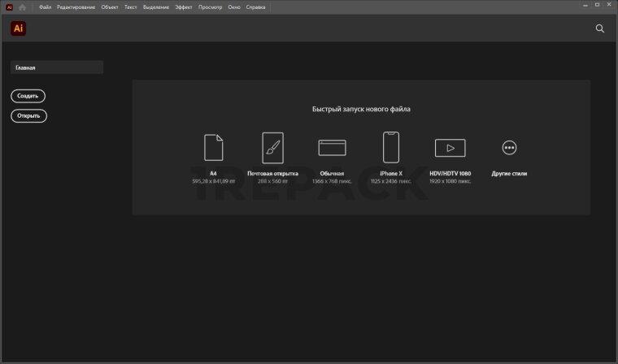Open the Эффект menu

coord(184,6)
